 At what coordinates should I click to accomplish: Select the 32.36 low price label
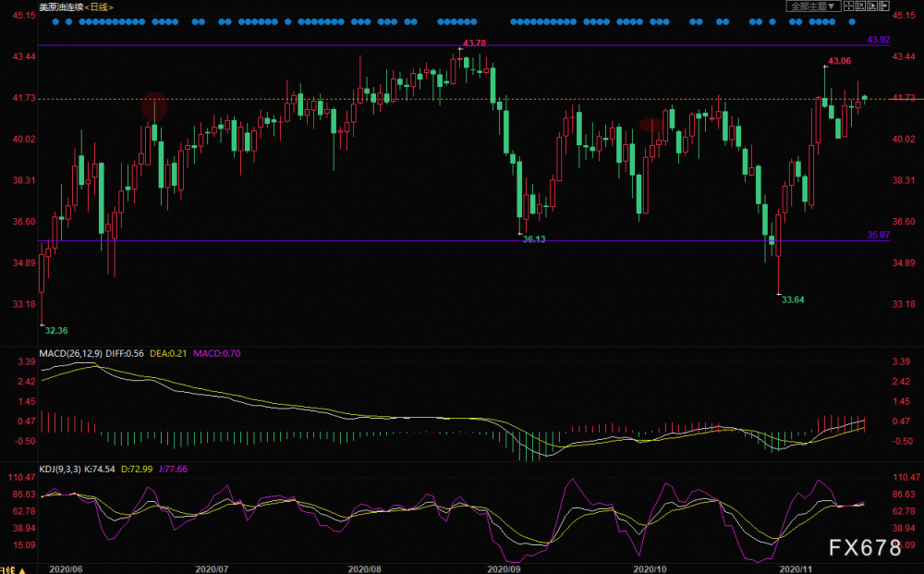pyautogui.click(x=56, y=331)
